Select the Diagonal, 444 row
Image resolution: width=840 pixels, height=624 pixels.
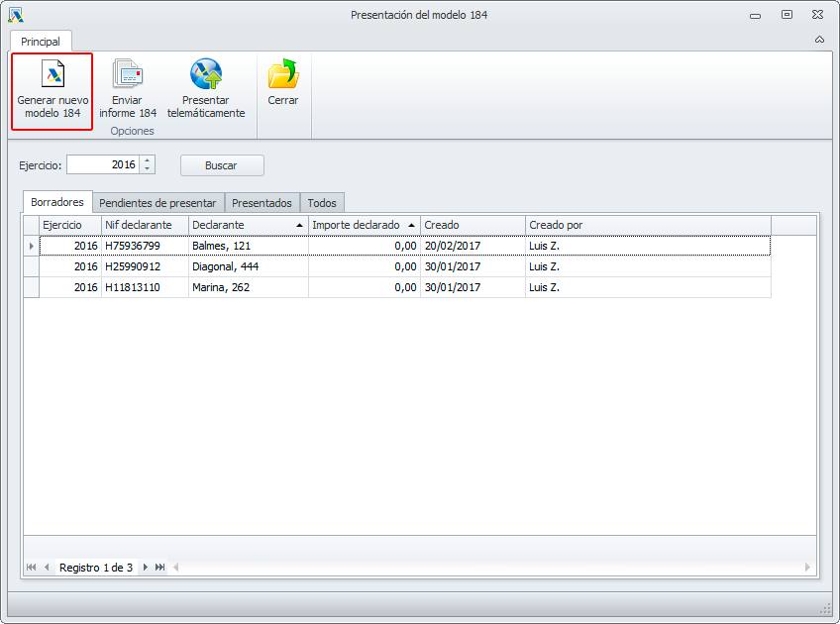click(x=248, y=266)
